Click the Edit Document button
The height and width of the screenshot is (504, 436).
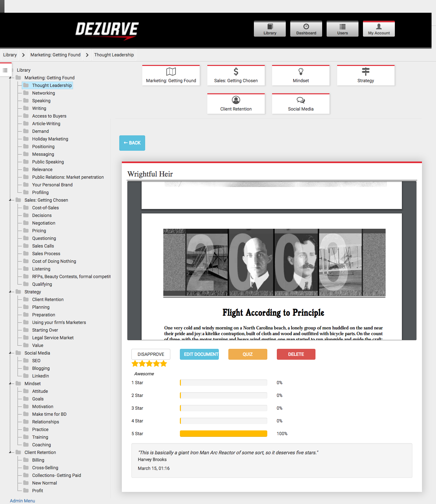click(x=199, y=354)
